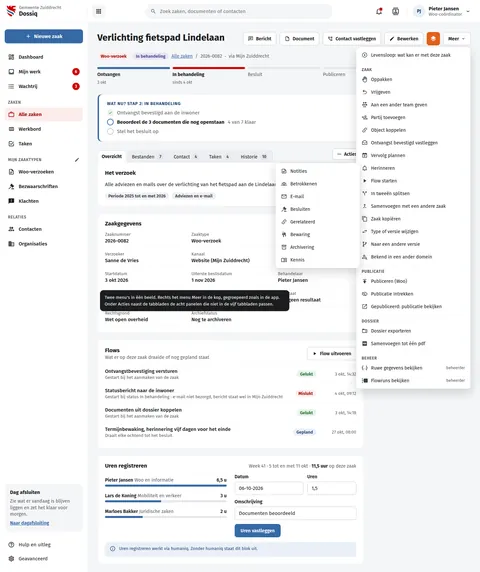Click the Notities icon in Acties menu
480x572 pixels.
(284, 171)
